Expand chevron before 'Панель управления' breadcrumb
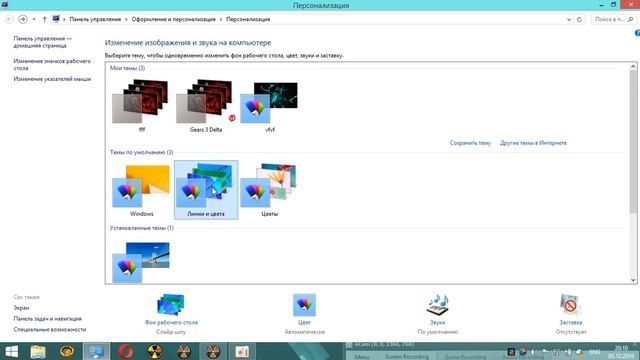The image size is (640, 360). click(x=64, y=19)
